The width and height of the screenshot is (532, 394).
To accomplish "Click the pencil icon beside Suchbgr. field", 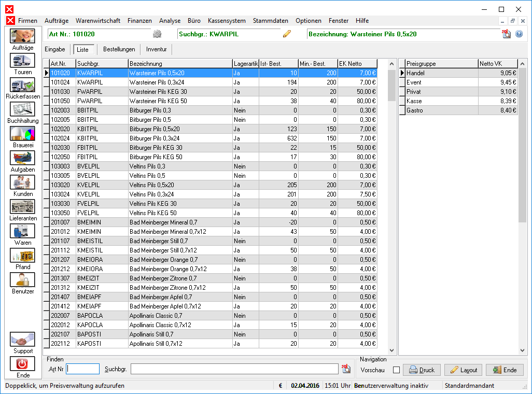I will [287, 34].
